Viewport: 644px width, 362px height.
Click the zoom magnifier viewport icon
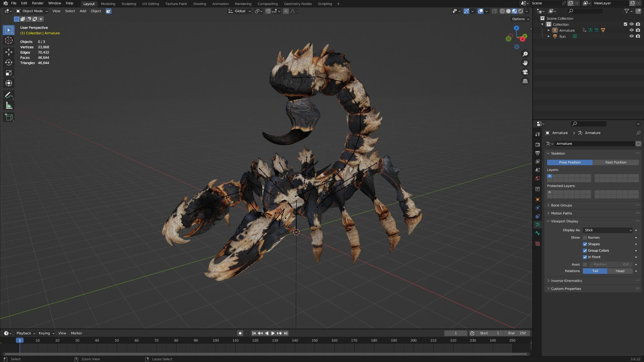pos(525,54)
